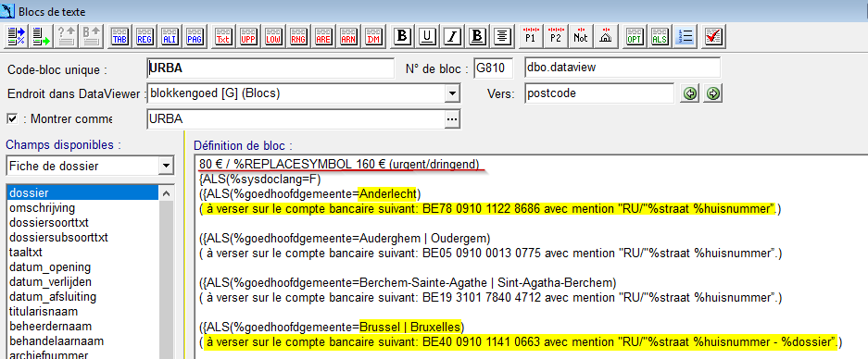Click the green OPT toolbar icon

click(634, 36)
